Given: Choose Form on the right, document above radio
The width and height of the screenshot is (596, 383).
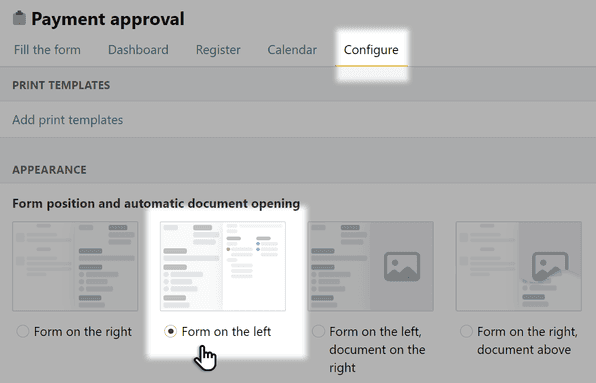Looking at the screenshot, I should tap(466, 331).
